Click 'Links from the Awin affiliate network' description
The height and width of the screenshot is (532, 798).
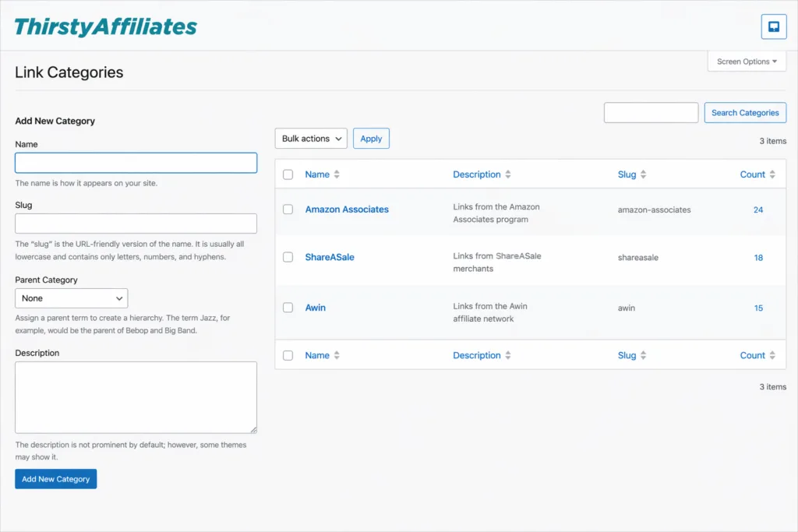[x=490, y=312]
